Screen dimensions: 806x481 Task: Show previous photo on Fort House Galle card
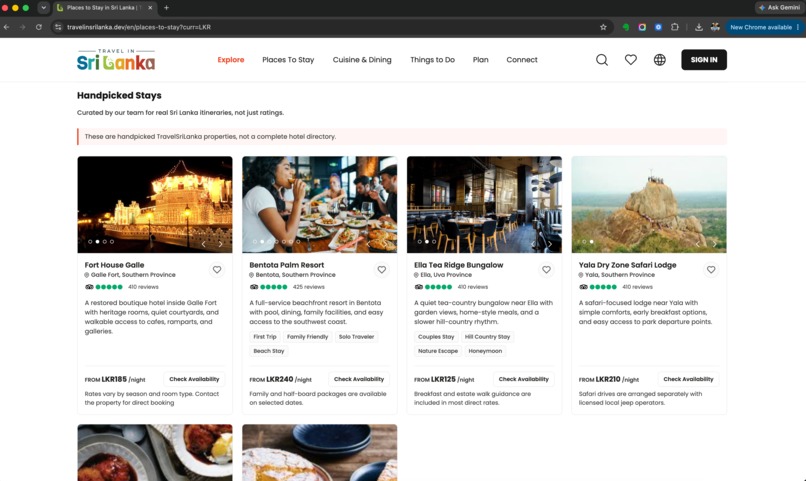204,244
